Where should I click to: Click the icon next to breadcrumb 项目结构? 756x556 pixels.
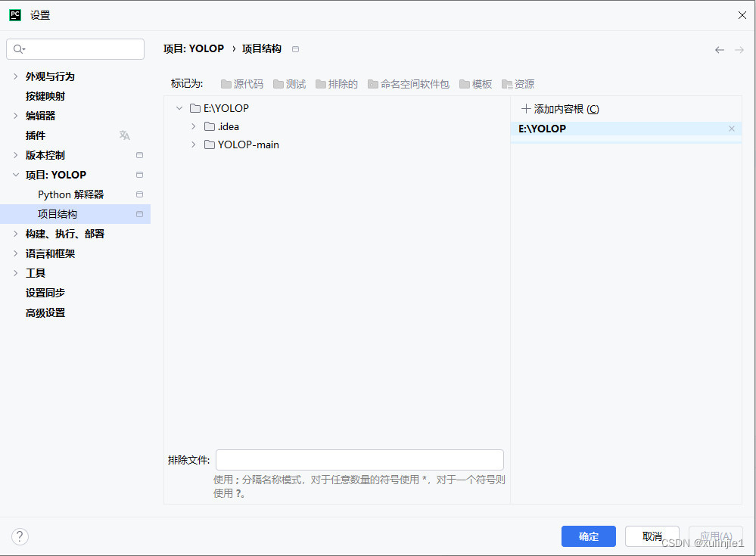coord(296,49)
